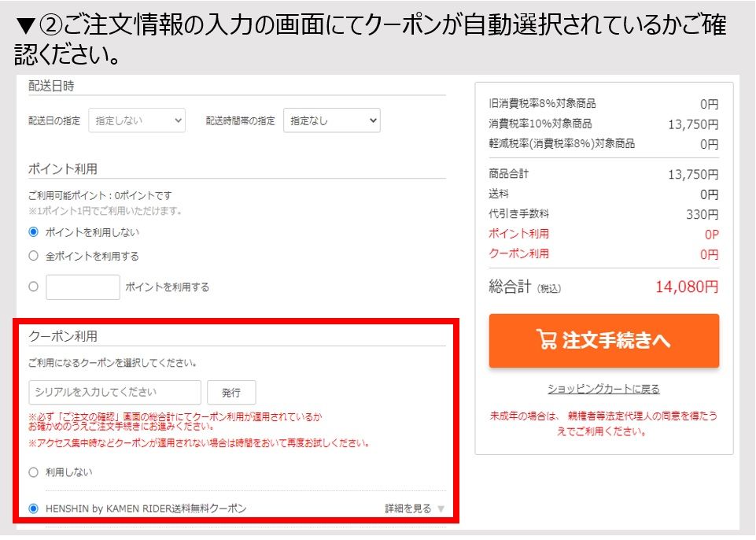Click the orange 注文手続きへ button

(603, 340)
